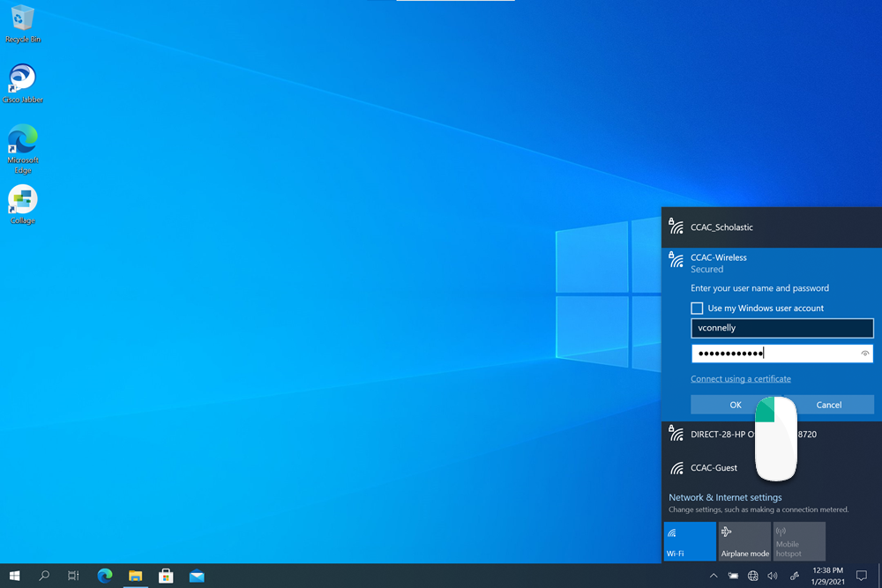Open the Microsoft Edge desktop shortcut
The image size is (882, 588).
(x=23, y=149)
